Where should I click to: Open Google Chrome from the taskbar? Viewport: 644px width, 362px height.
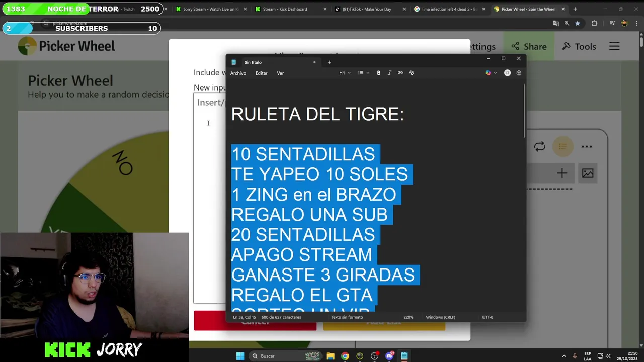(345, 356)
